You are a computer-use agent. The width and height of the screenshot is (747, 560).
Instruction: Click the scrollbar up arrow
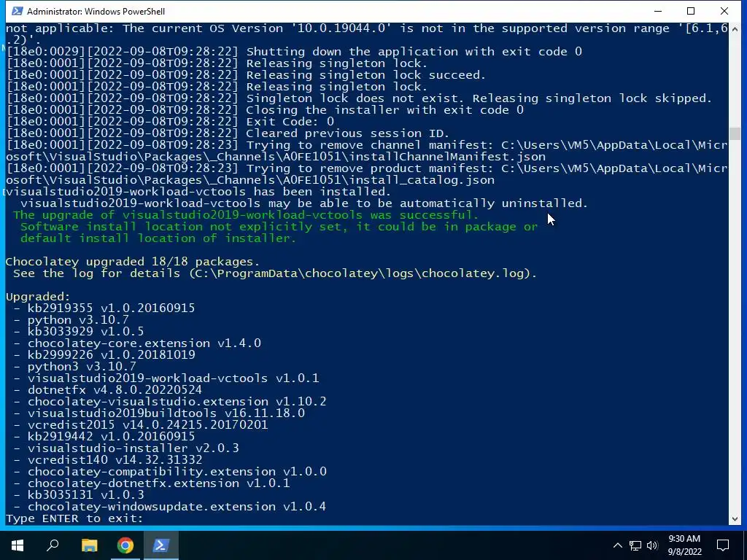coord(735,28)
